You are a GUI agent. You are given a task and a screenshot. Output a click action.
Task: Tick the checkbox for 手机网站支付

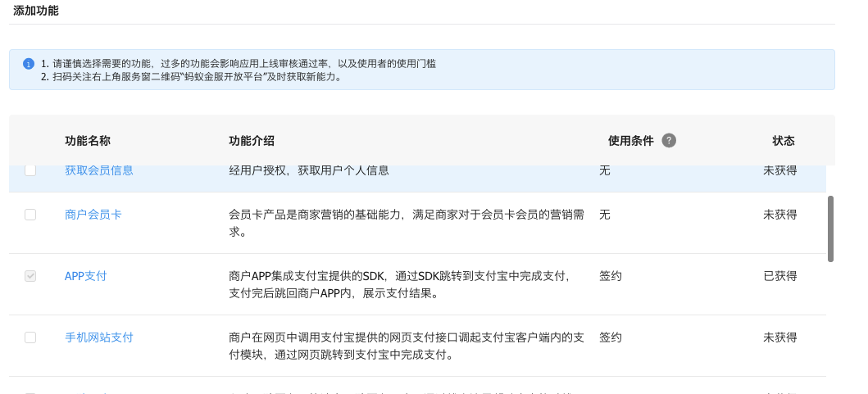click(30, 337)
